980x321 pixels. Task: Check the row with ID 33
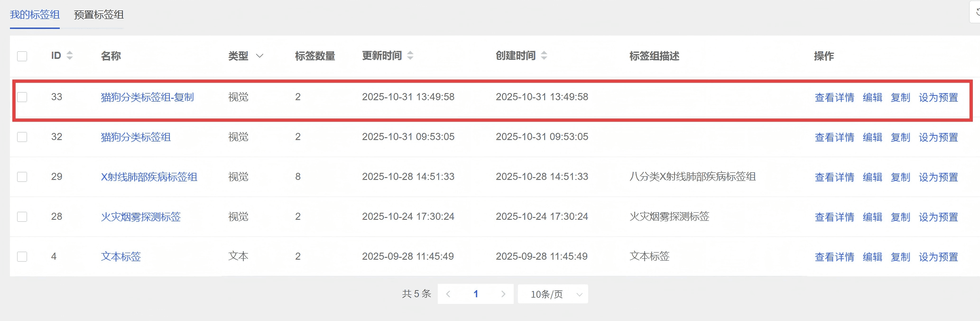(x=22, y=97)
